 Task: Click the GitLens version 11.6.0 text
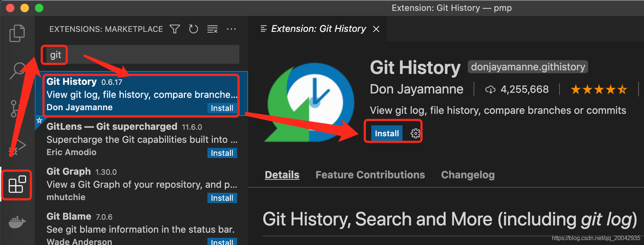(192, 127)
